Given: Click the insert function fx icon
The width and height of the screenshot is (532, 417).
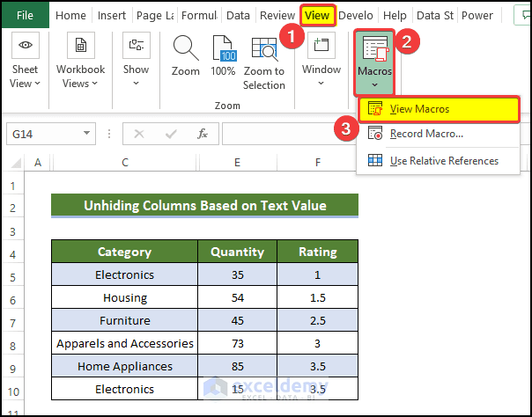Looking at the screenshot, I should 202,134.
